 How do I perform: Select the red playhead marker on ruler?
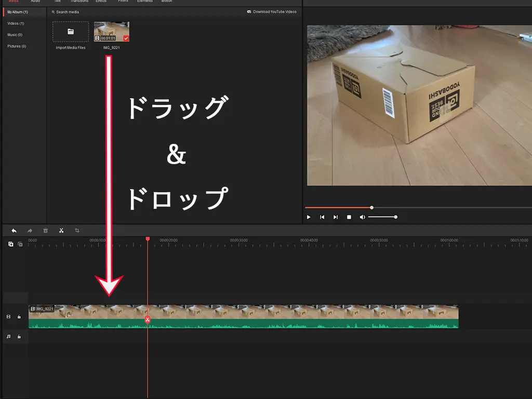click(148, 239)
